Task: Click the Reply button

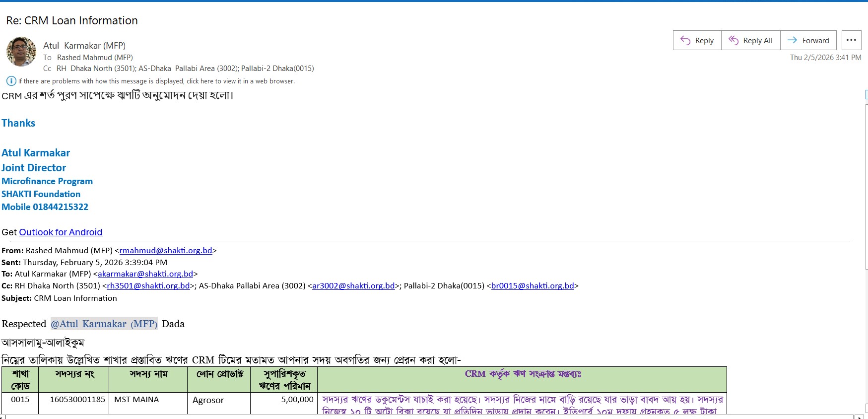Action: pyautogui.click(x=697, y=41)
